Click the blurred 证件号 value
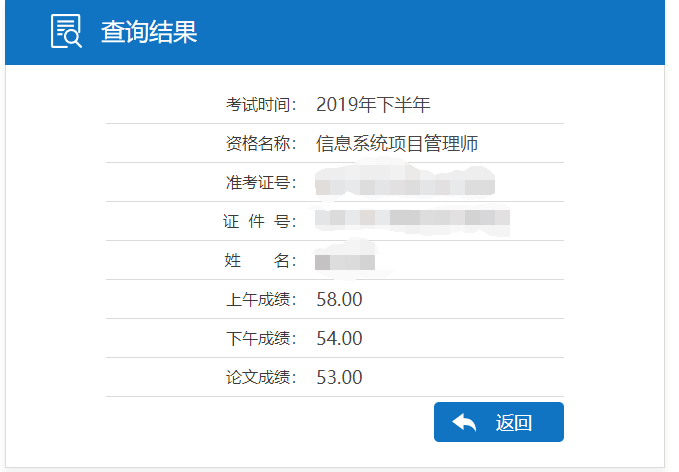Viewport: 679px width, 472px height. click(412, 219)
